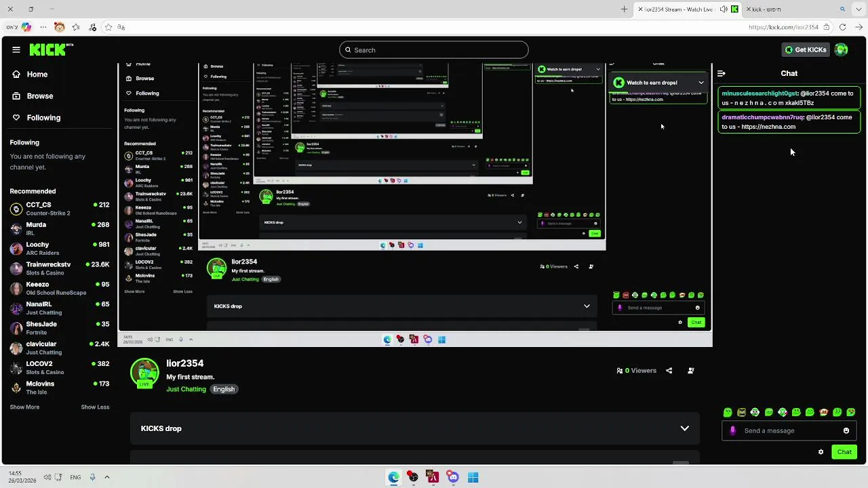The height and width of the screenshot is (488, 868).
Task: Click taskbar volume speaker icon
Action: (47, 477)
